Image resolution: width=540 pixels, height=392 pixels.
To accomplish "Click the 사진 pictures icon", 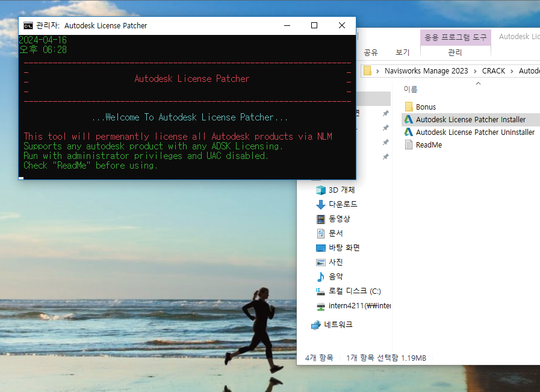I will click(x=321, y=263).
